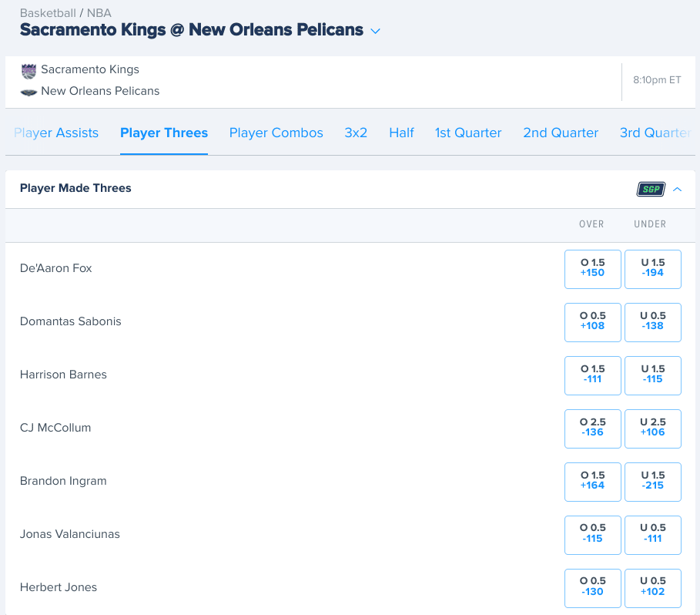
Task: Click the New Orleans Pelicans team name
Action: click(100, 91)
